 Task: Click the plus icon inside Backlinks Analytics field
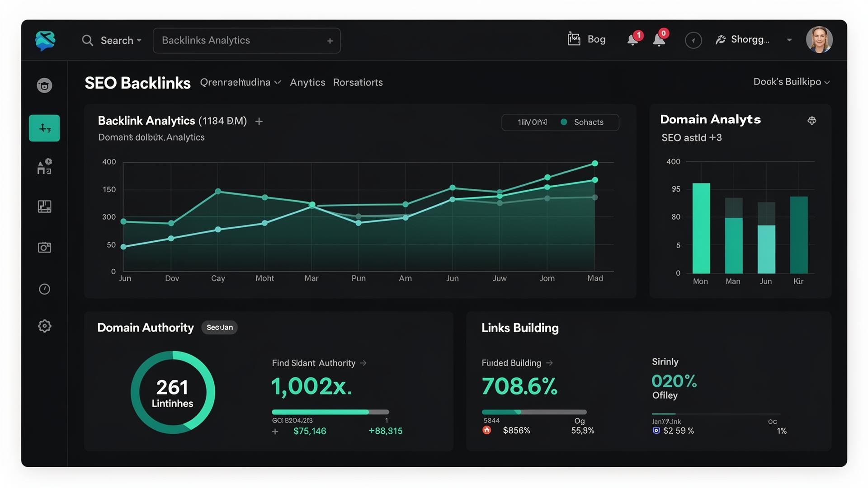click(330, 41)
